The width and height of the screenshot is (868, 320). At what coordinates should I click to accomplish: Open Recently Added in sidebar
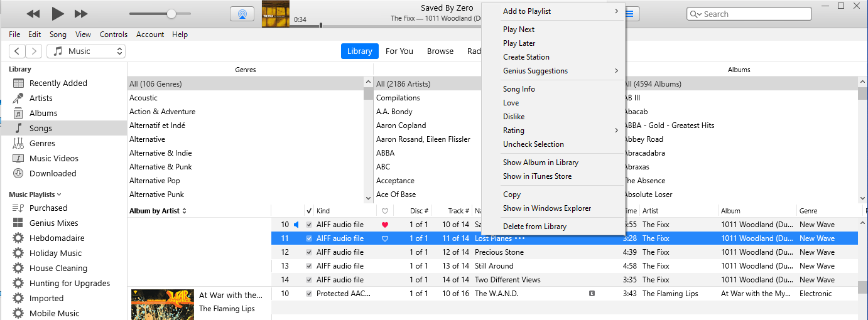(x=58, y=83)
